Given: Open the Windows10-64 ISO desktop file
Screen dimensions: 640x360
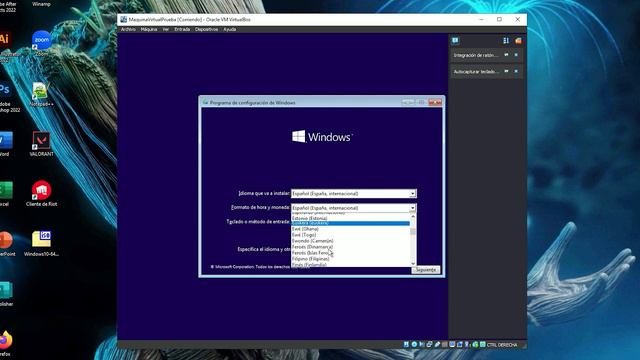Looking at the screenshot, I should coord(41,244).
